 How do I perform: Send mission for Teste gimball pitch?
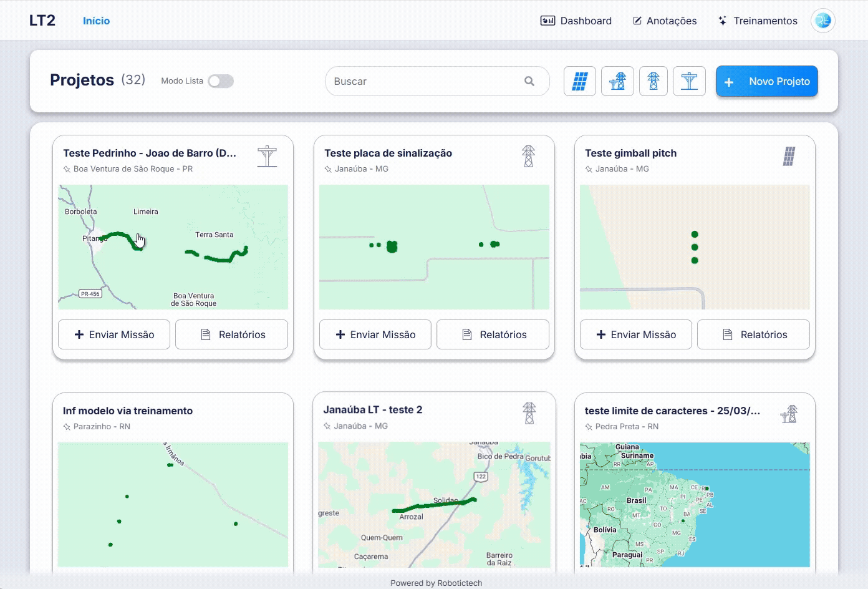point(636,334)
